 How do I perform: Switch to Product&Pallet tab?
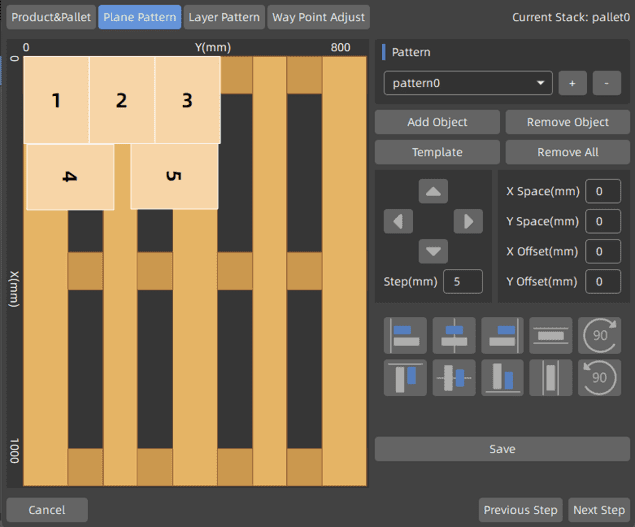(51, 17)
